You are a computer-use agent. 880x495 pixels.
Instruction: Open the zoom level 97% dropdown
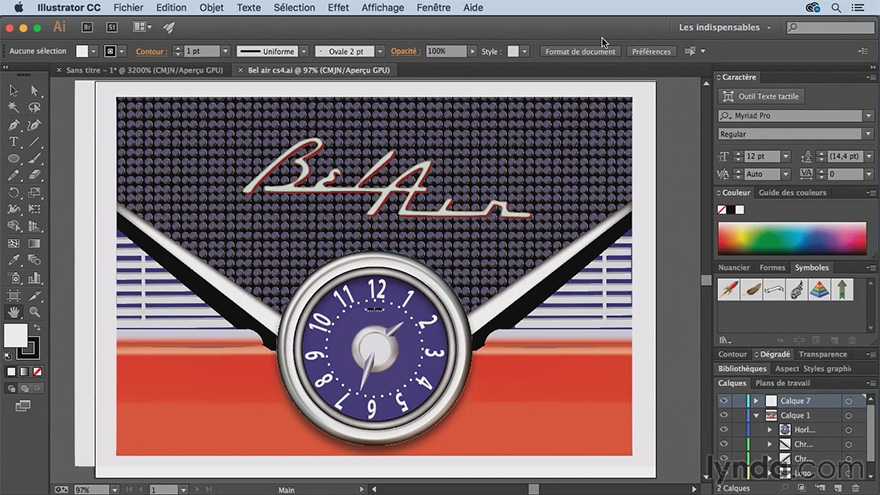(114, 490)
